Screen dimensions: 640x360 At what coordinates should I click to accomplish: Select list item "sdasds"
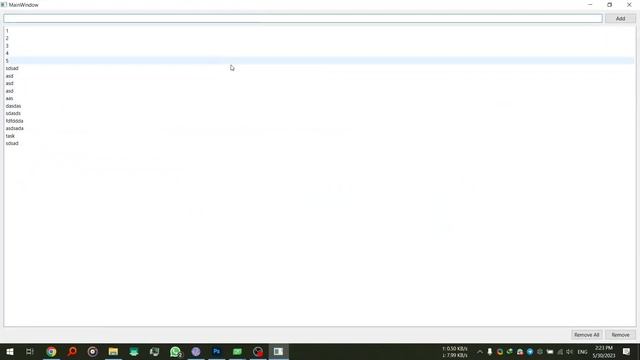coord(319,113)
